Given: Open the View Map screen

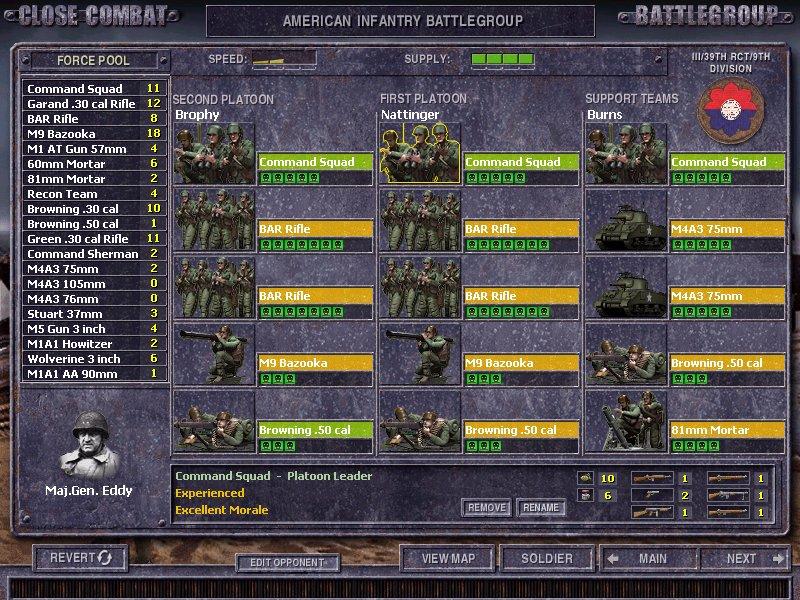Looking at the screenshot, I should pyautogui.click(x=446, y=558).
